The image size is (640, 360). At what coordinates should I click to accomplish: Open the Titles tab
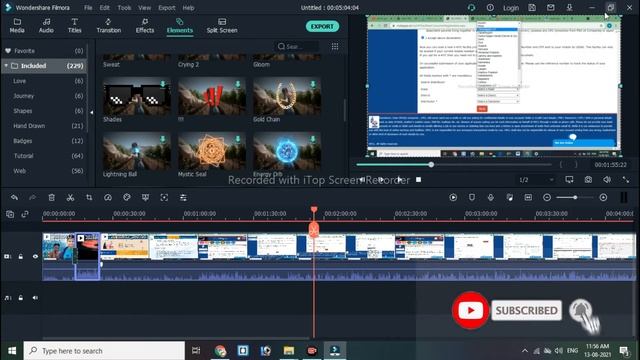(x=74, y=25)
